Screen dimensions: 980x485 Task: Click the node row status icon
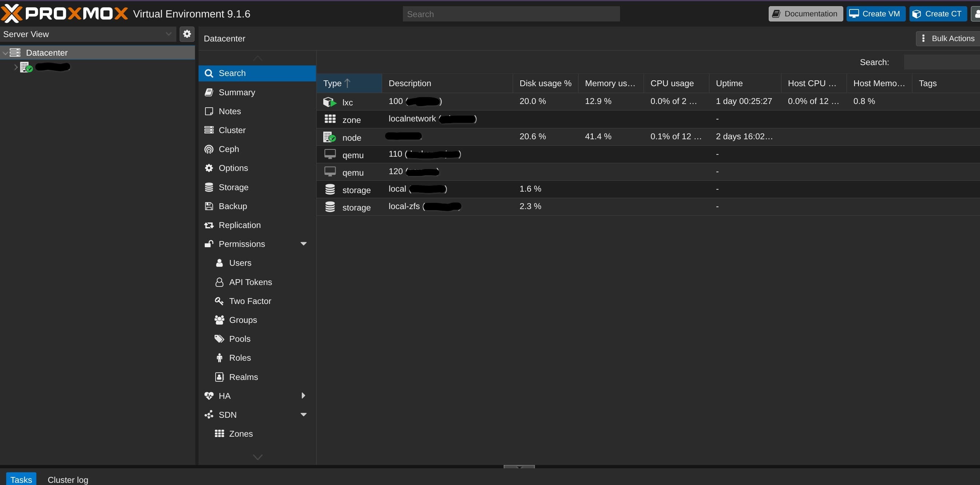[x=329, y=137]
